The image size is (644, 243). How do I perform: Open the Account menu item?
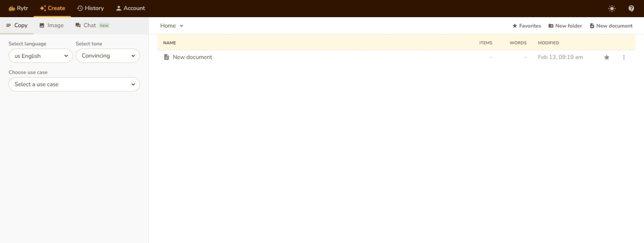(130, 8)
